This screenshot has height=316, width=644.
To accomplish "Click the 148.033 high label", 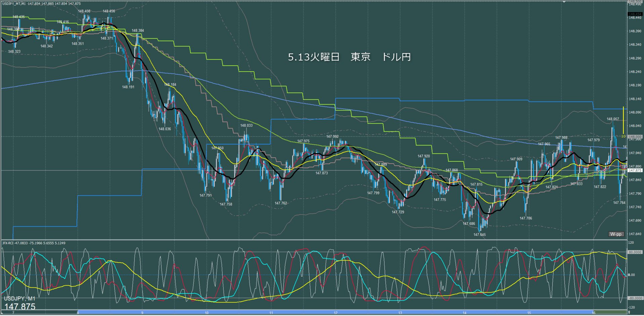I will point(246,126).
